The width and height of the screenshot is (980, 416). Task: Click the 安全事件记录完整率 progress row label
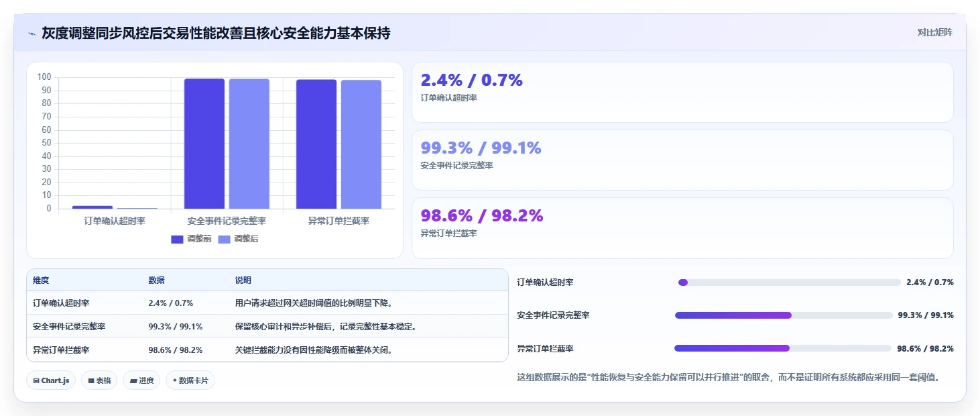click(x=553, y=315)
